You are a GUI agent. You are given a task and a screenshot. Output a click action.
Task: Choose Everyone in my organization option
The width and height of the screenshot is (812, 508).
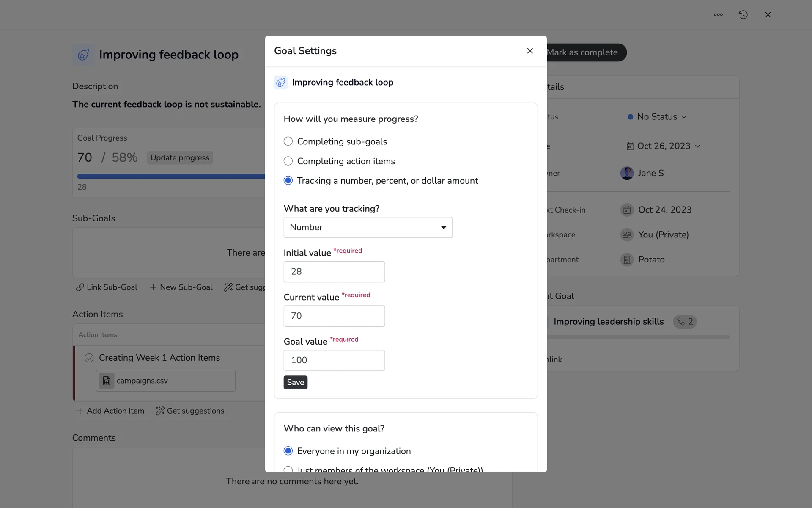point(288,451)
